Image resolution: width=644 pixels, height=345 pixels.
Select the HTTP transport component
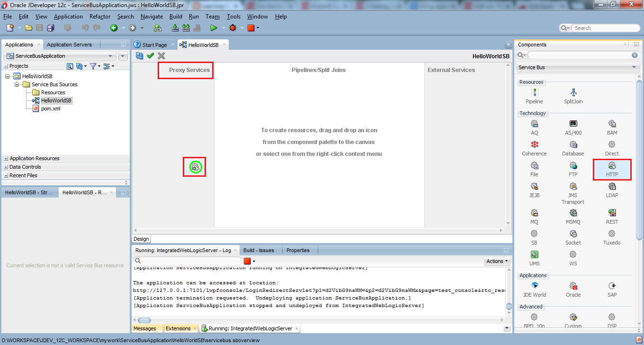click(x=612, y=170)
